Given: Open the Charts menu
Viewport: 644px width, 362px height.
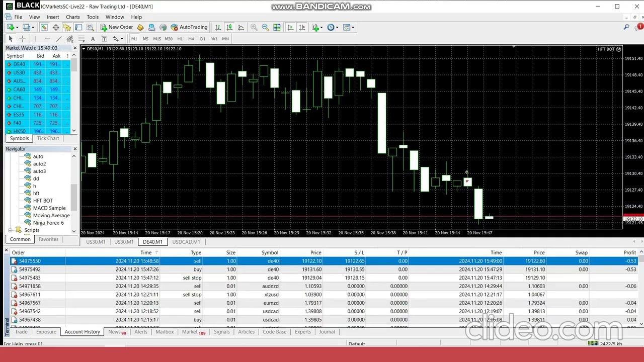Looking at the screenshot, I should pos(73,17).
